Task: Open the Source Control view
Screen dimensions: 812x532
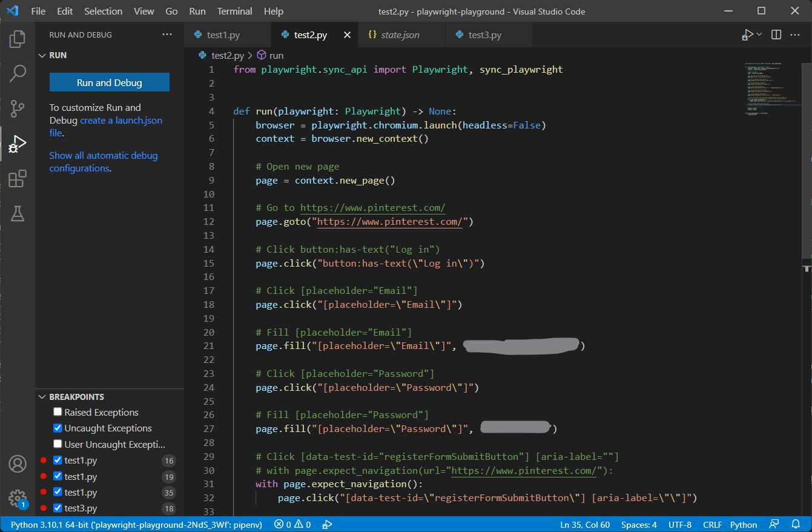Action: point(18,109)
